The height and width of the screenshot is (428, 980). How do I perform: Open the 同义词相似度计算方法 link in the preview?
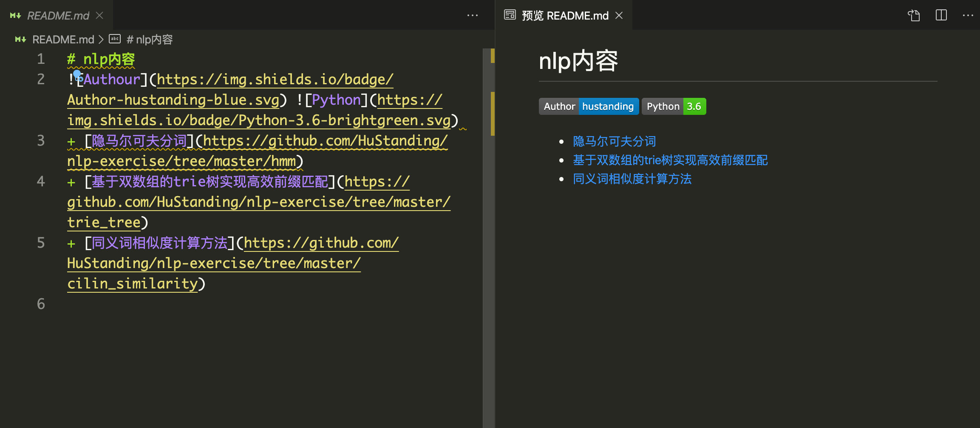pyautogui.click(x=632, y=179)
